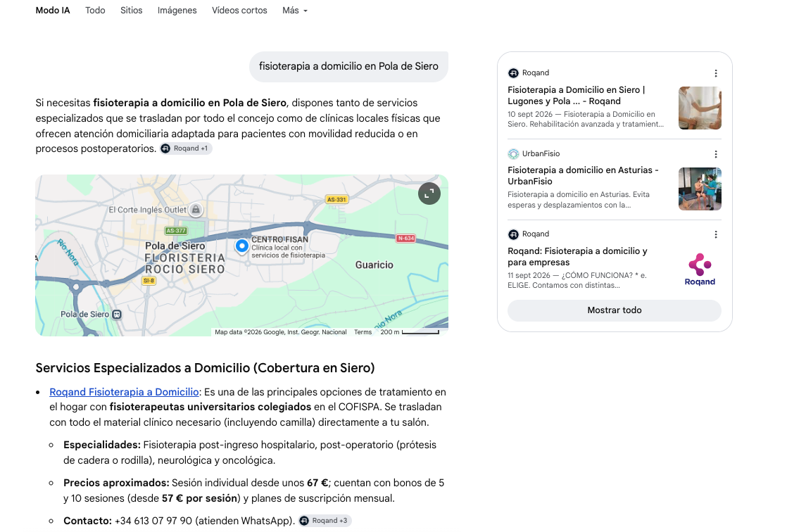This screenshot has width=806, height=532.
Task: Click the map Terms link
Action: [363, 332]
